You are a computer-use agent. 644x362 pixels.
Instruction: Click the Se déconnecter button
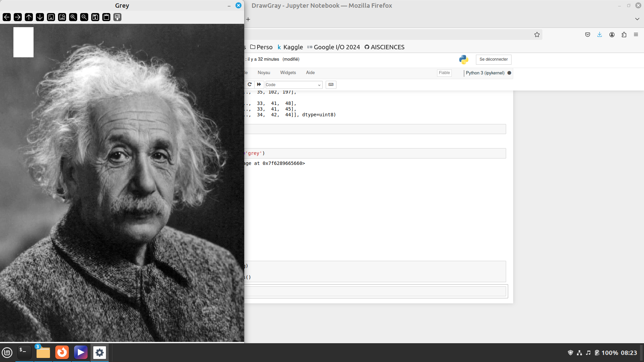(493, 59)
